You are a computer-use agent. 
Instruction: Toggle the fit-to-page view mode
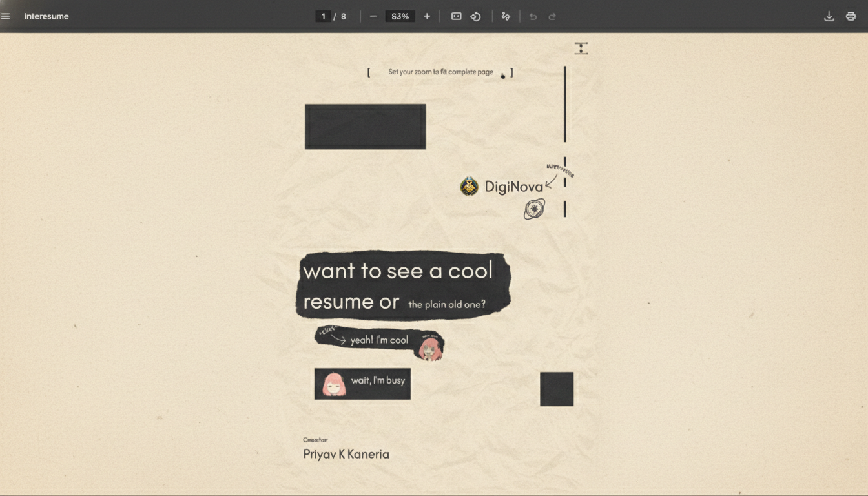coord(456,15)
